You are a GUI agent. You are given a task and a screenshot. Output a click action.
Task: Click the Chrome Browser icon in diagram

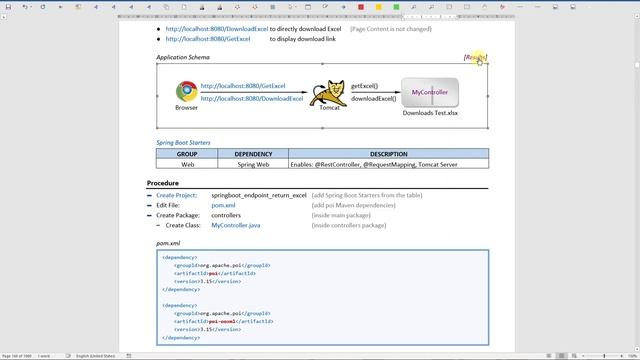[x=187, y=91]
